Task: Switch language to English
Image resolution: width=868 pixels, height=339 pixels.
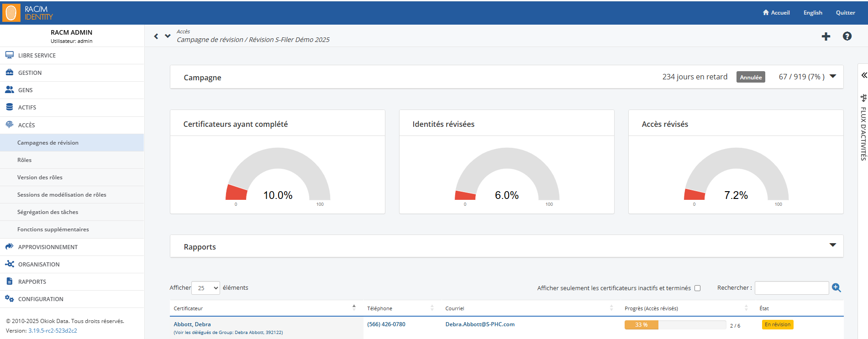Action: [x=813, y=13]
